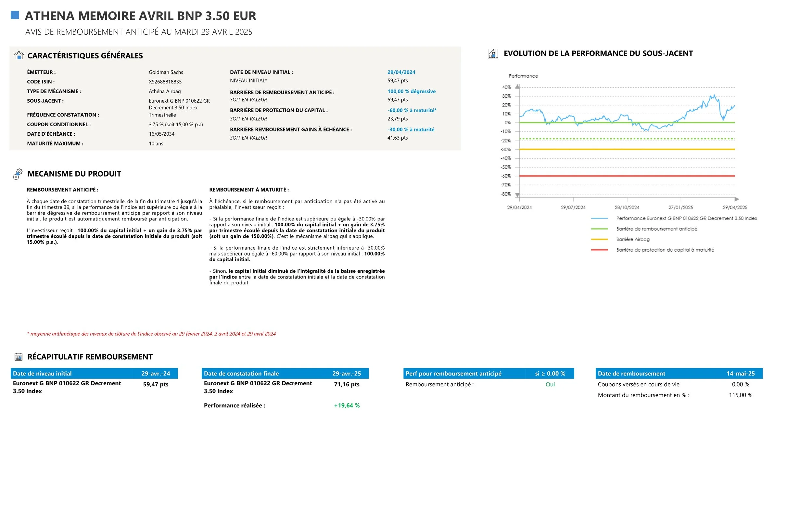
Task: Click the ISIN code XS2688818835
Action: coord(165,82)
